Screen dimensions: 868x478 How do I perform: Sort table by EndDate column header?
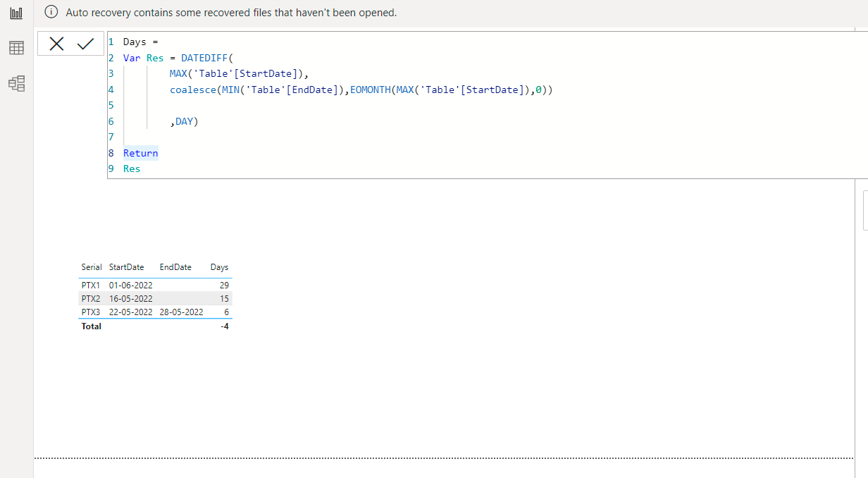[x=175, y=267]
